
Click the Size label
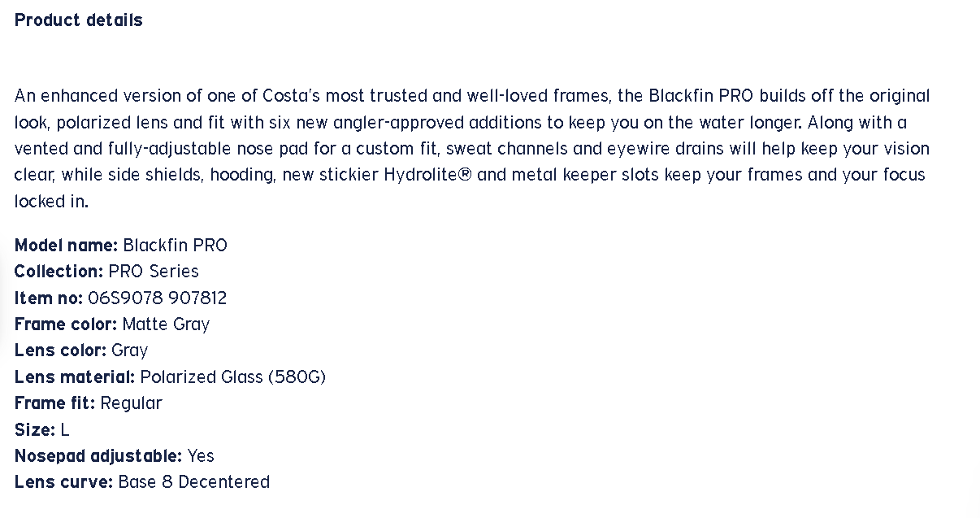point(34,429)
